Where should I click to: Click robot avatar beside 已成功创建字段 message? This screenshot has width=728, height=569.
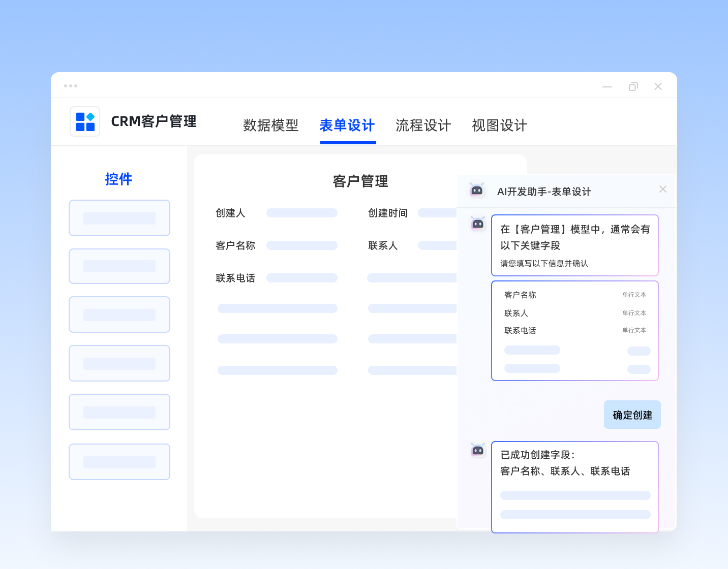[x=478, y=450]
